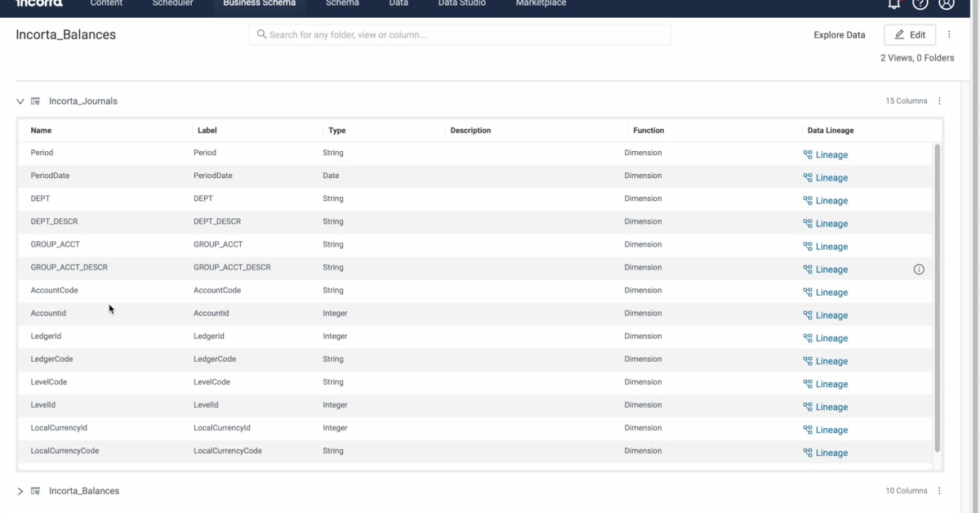Click the 10 Columns count label

(x=906, y=491)
